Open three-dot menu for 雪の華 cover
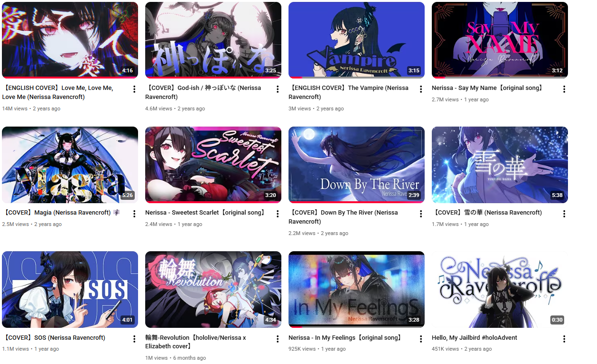 coord(564,214)
